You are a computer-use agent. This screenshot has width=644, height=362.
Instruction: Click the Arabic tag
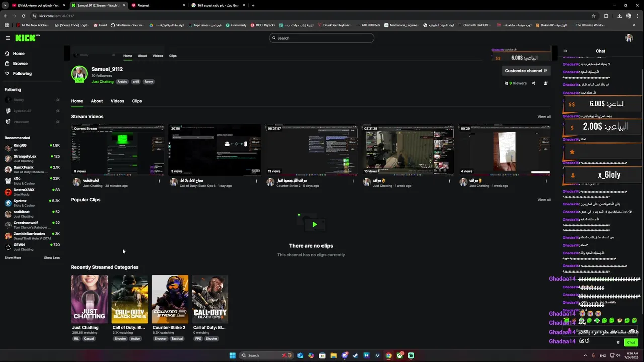tap(122, 82)
